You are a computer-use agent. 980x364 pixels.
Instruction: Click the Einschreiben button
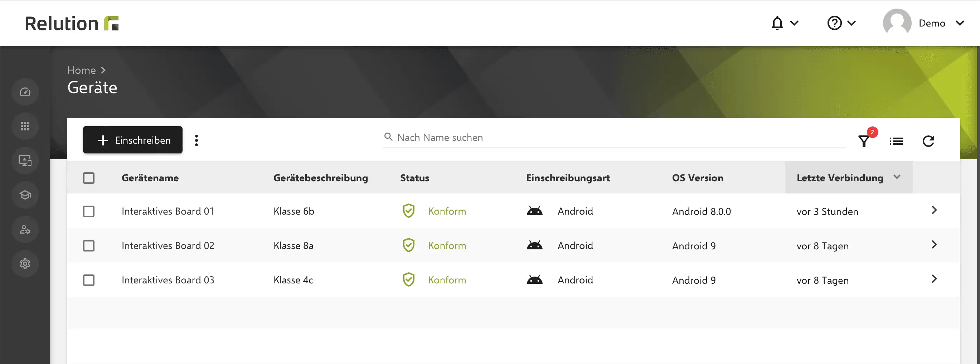click(132, 140)
